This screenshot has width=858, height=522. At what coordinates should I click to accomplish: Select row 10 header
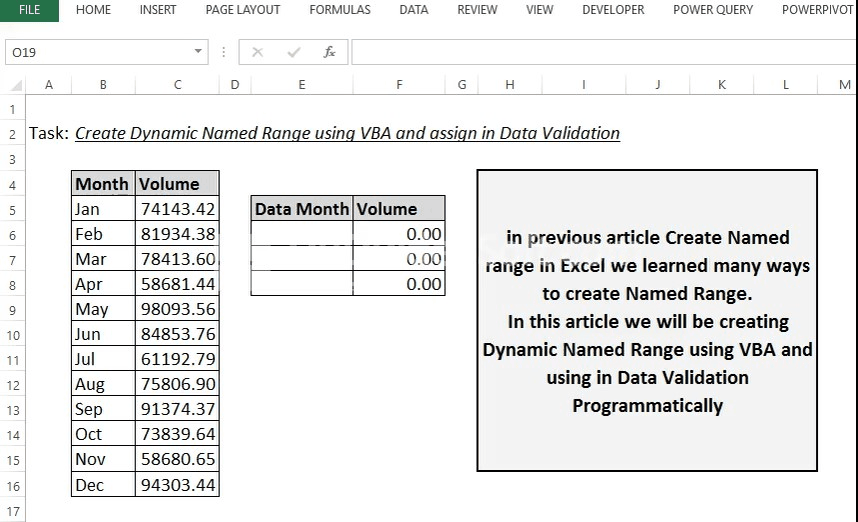(x=13, y=335)
